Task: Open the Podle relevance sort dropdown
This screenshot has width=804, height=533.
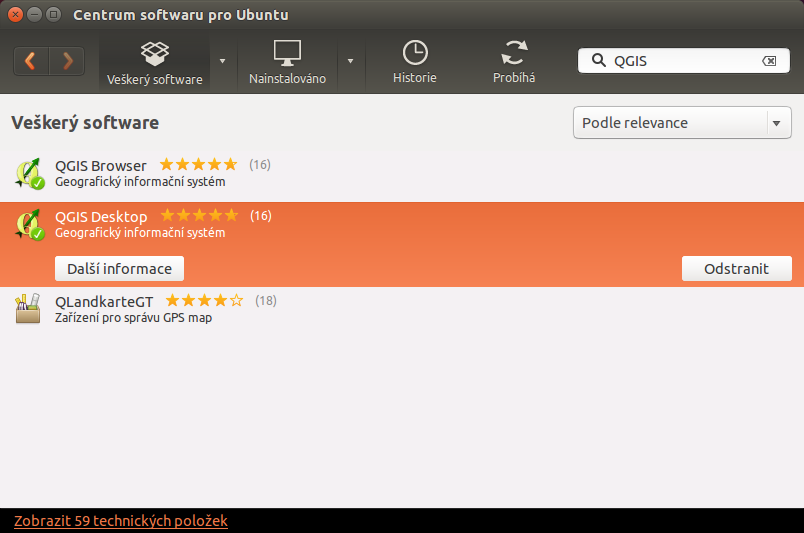Action: (682, 123)
